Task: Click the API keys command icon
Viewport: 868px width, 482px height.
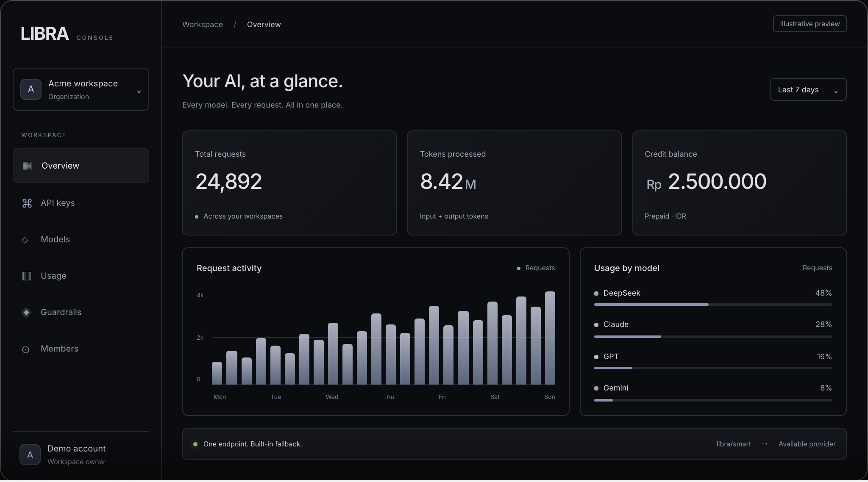Action: (27, 203)
